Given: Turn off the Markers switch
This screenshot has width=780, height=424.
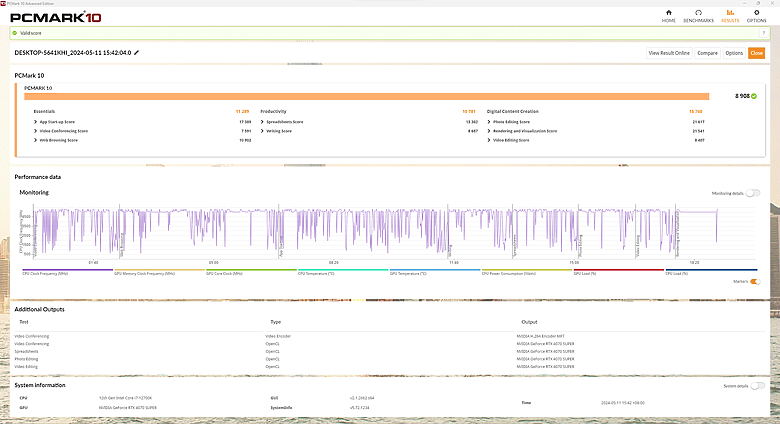Looking at the screenshot, I should (755, 282).
